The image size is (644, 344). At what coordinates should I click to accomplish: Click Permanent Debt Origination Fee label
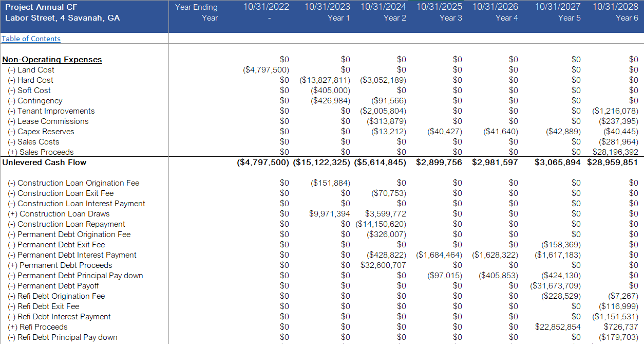[x=69, y=234]
